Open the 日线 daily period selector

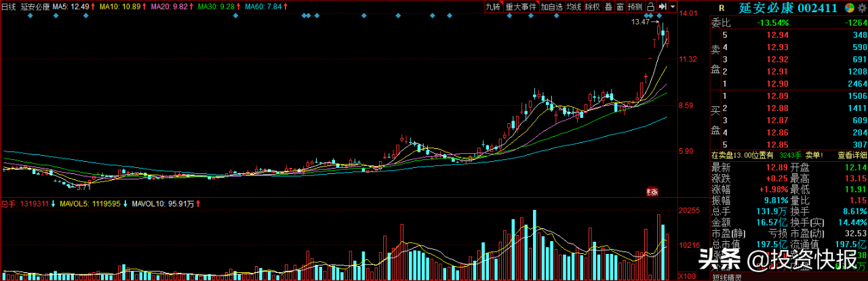coord(8,6)
